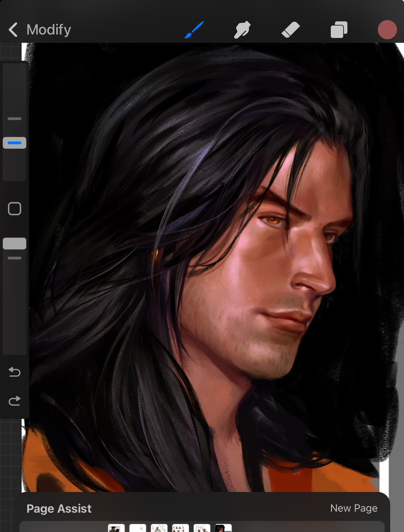
Task: Click New Page in Page Assist
Action: (354, 509)
